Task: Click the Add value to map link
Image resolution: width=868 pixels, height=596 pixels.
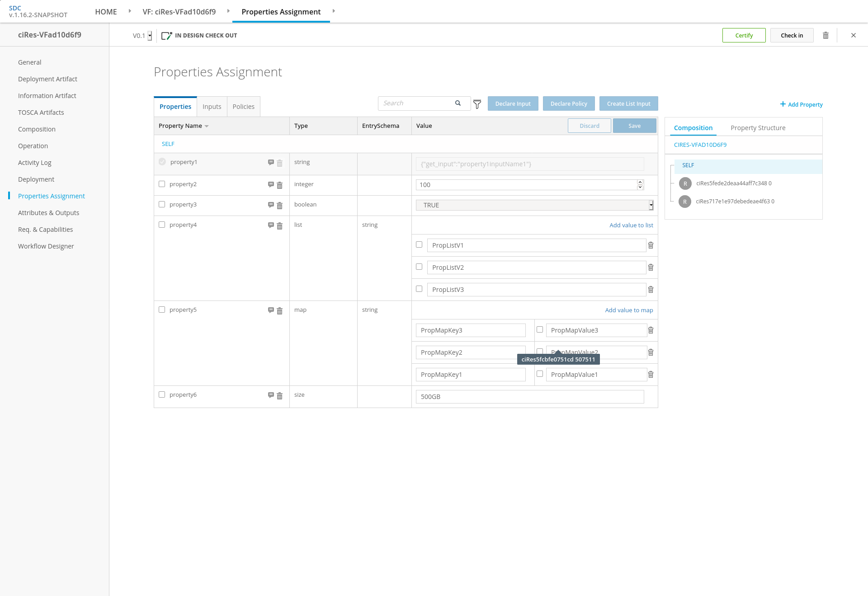Action: tap(629, 310)
